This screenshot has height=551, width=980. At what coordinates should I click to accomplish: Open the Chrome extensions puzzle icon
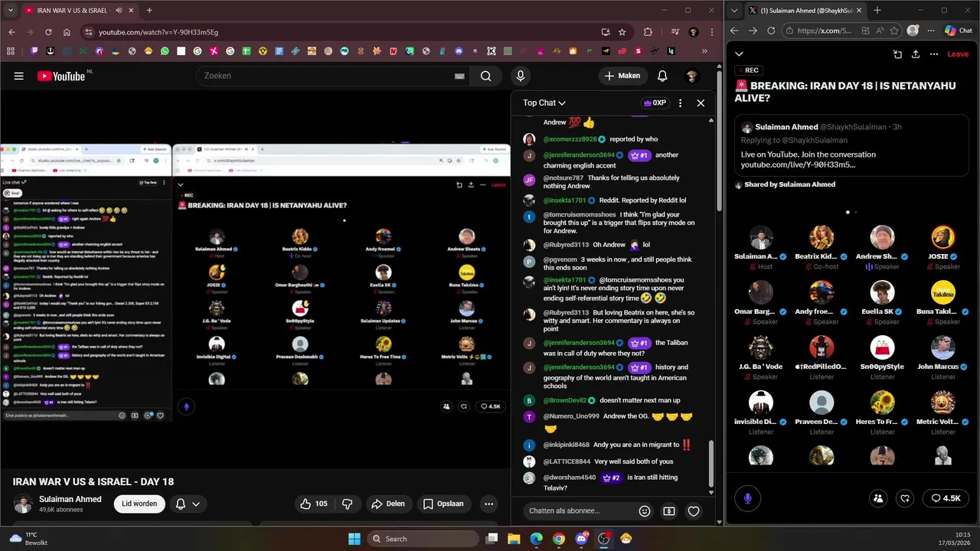point(648,32)
